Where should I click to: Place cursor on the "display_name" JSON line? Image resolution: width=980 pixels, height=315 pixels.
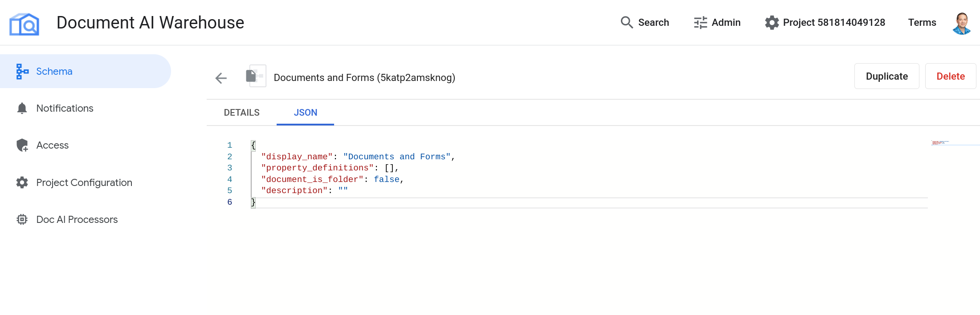356,157
